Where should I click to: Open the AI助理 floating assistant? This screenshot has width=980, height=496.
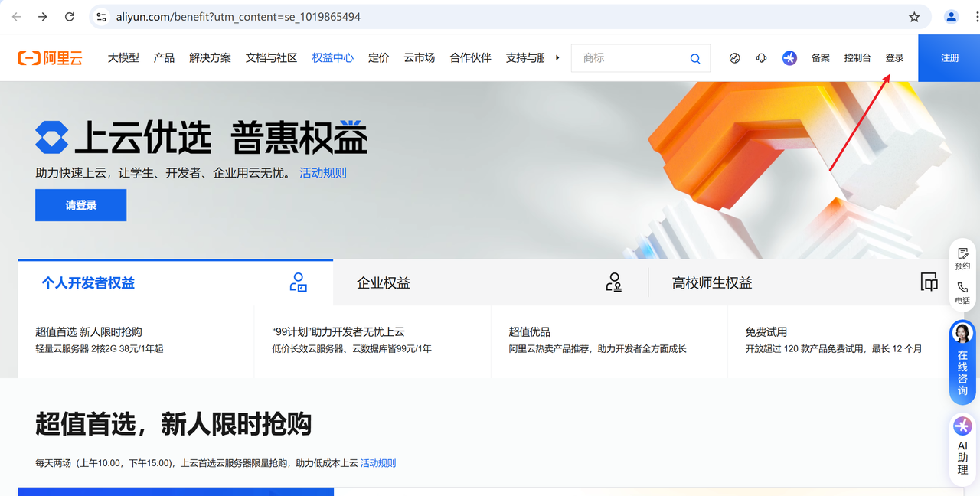962,449
